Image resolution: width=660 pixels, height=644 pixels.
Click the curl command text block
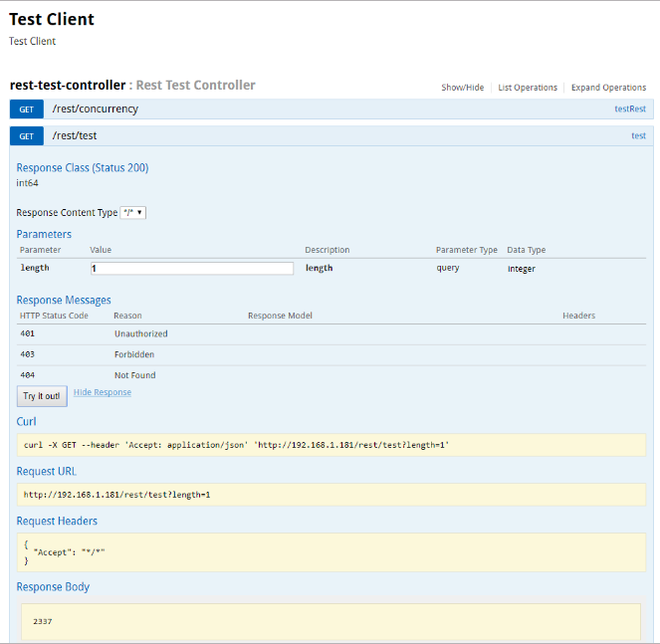pos(331,445)
